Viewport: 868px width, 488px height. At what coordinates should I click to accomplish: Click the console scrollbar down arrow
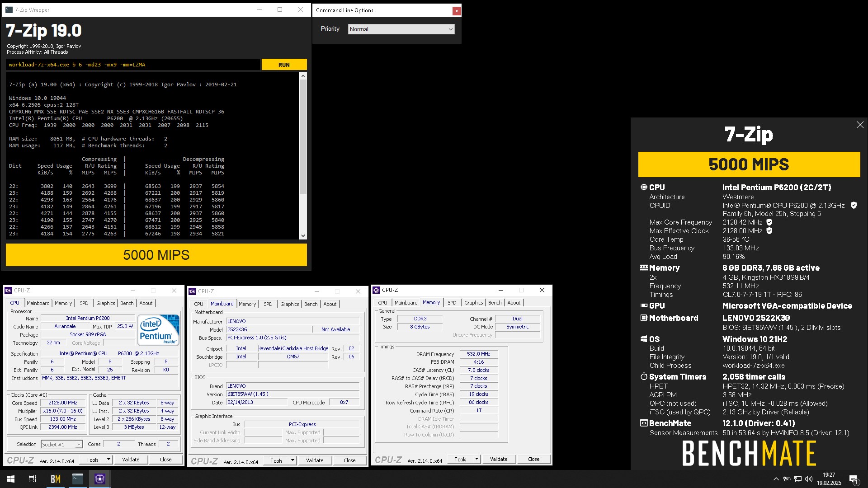(x=303, y=236)
